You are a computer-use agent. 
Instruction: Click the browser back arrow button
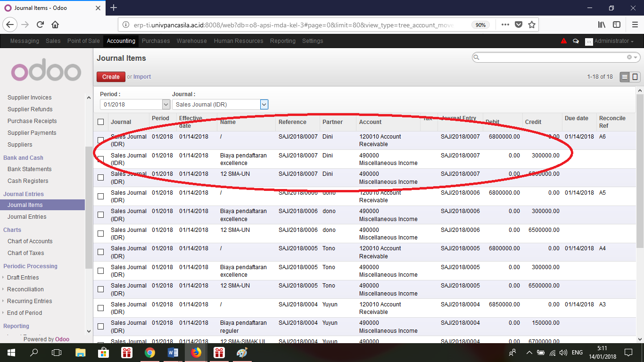coord(10,25)
